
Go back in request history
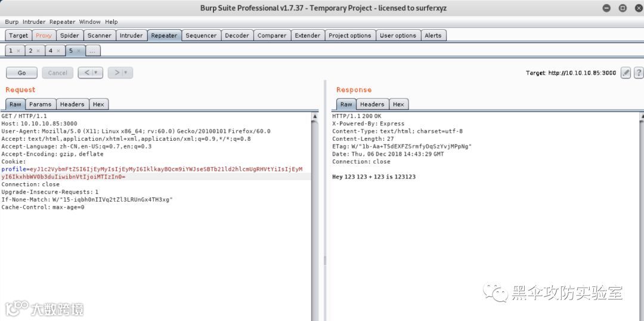click(x=87, y=73)
